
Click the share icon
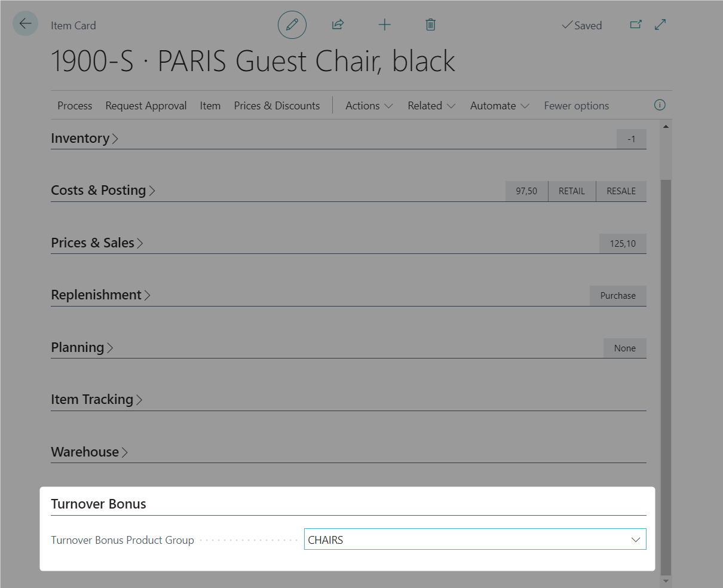coord(338,24)
